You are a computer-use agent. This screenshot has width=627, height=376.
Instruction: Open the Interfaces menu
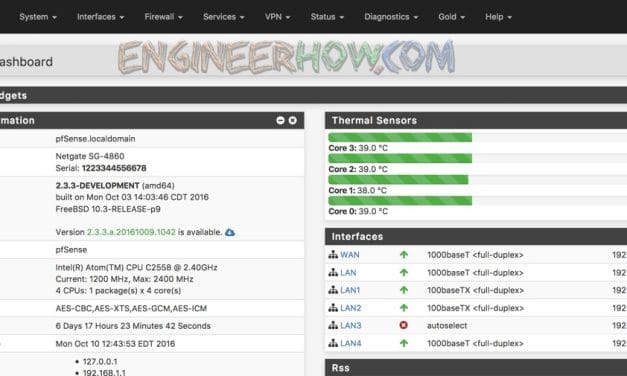(x=100, y=17)
